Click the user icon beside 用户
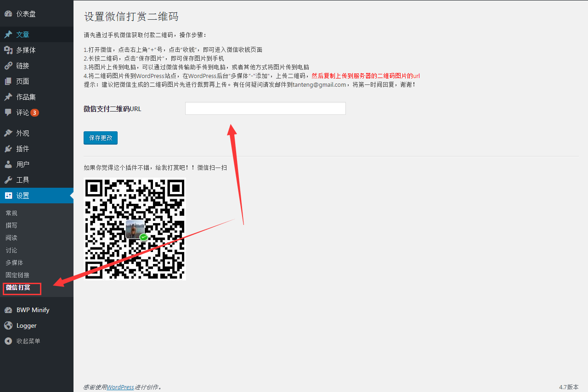The width and height of the screenshot is (588, 392). [8, 164]
